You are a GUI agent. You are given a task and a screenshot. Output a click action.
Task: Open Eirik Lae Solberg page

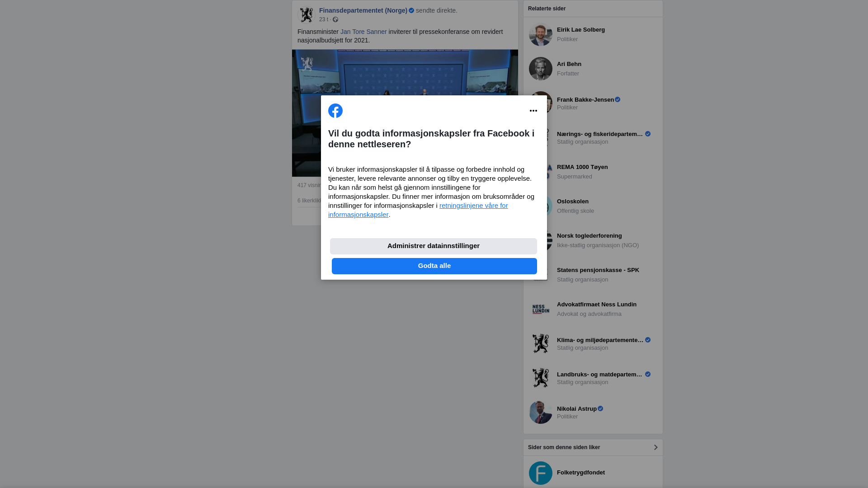(x=581, y=30)
